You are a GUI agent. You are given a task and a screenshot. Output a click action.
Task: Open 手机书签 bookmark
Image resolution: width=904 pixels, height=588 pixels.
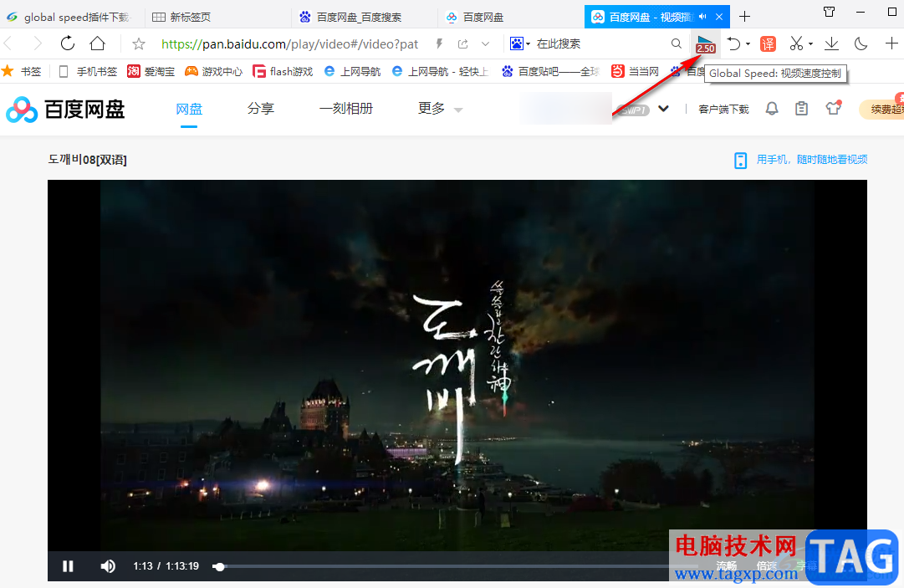click(88, 71)
